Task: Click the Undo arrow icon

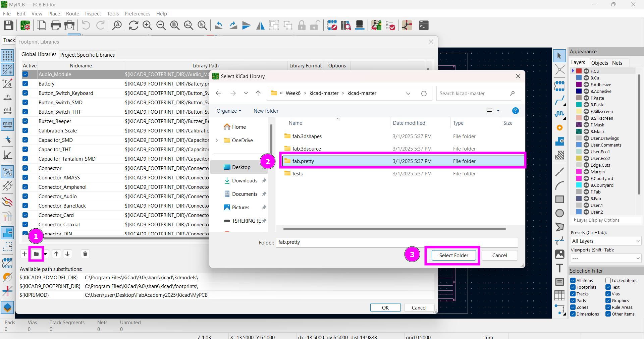Action: [x=86, y=25]
